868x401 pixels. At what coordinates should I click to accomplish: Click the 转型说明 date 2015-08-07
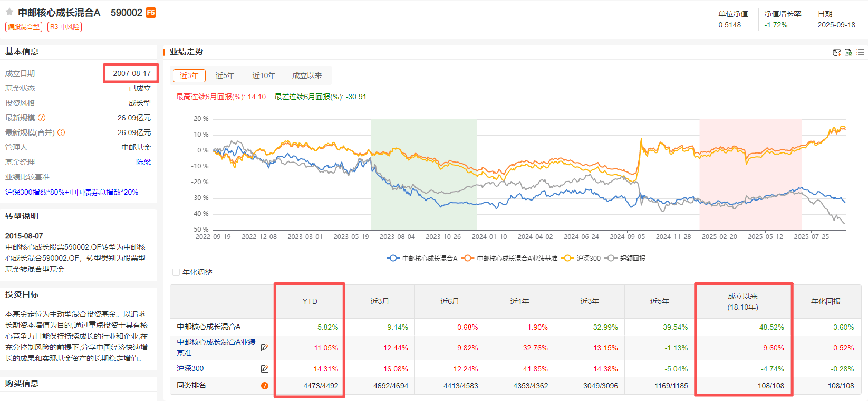24,236
